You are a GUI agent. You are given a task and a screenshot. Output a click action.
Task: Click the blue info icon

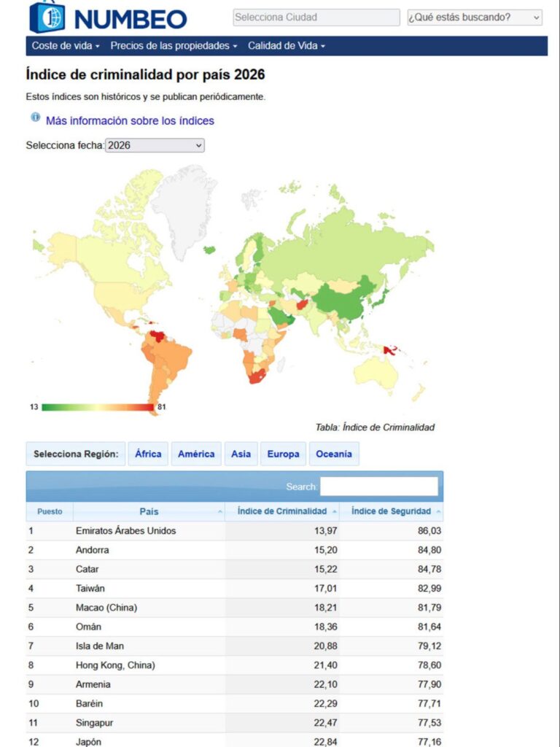point(35,117)
